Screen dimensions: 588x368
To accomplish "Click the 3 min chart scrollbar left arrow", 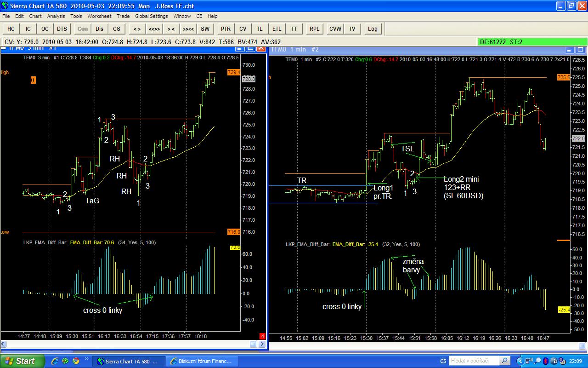I will [3, 344].
